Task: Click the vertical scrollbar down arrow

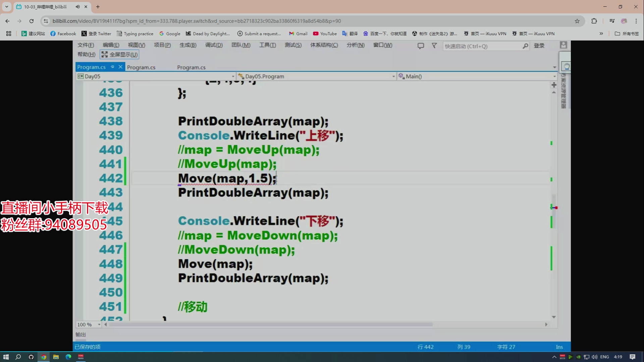Action: tap(554, 317)
